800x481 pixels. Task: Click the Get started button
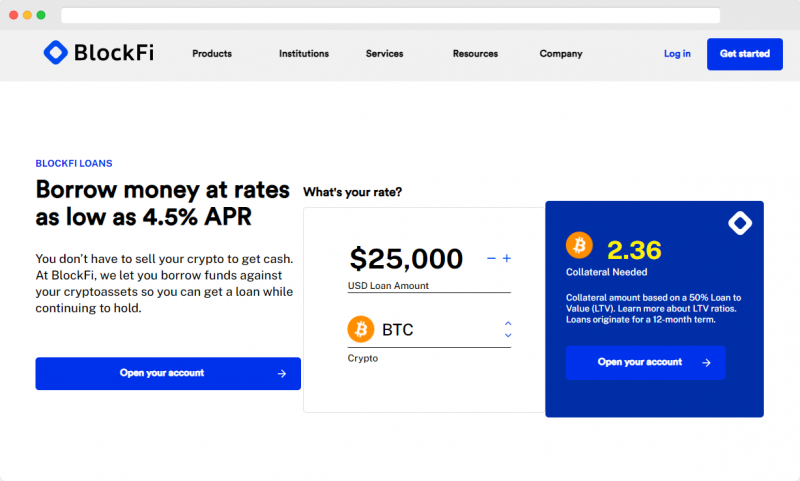click(744, 54)
